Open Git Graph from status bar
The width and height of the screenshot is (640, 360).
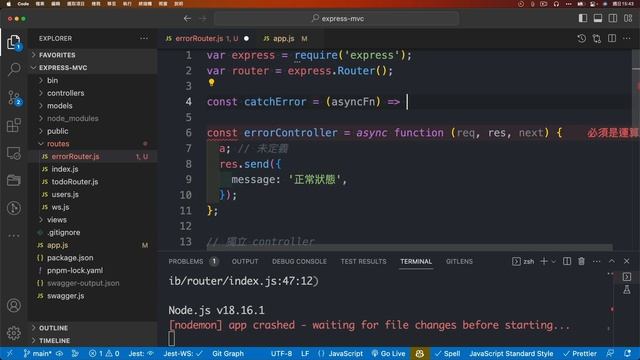pyautogui.click(x=228, y=353)
